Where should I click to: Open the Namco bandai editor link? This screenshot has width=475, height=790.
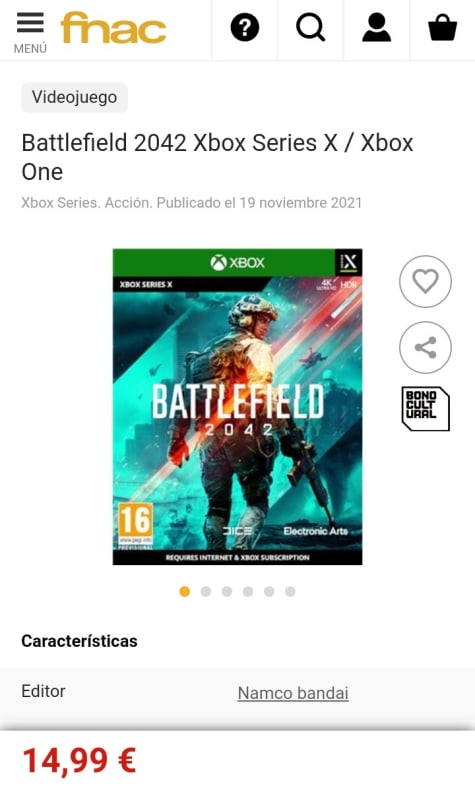tap(293, 693)
